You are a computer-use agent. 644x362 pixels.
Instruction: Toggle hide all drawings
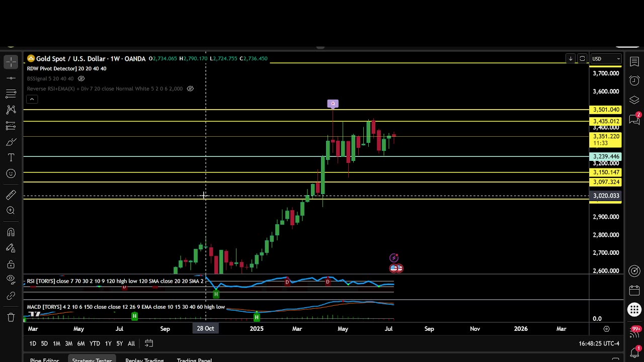pos(11,280)
